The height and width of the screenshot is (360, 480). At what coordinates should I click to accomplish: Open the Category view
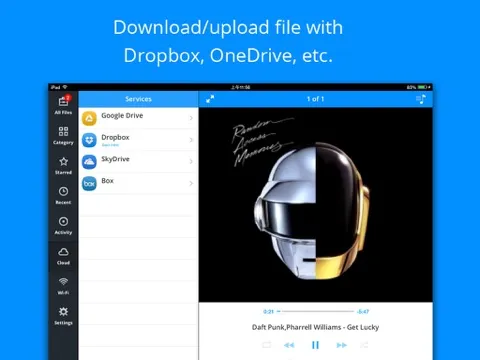pos(63,135)
